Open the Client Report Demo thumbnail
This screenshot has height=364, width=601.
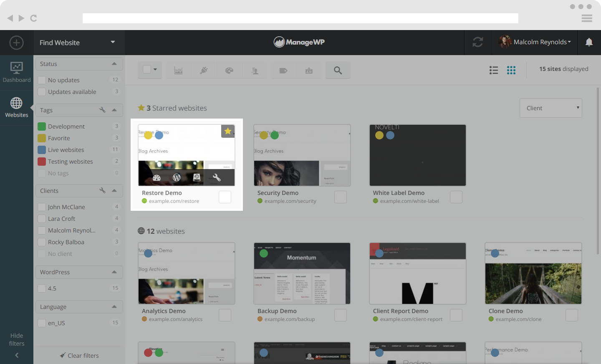coord(418,273)
